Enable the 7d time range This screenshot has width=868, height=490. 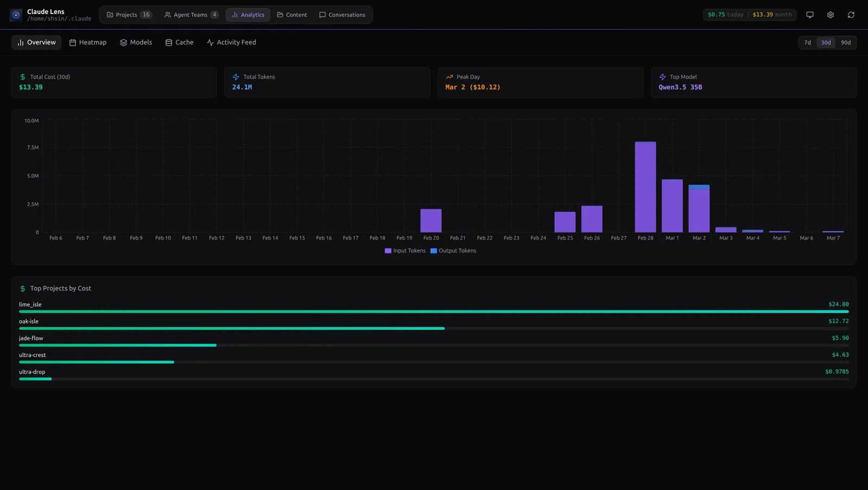pos(807,42)
